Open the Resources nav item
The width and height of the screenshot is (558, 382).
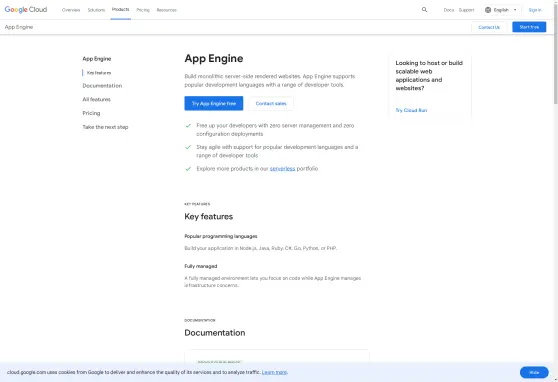(167, 10)
